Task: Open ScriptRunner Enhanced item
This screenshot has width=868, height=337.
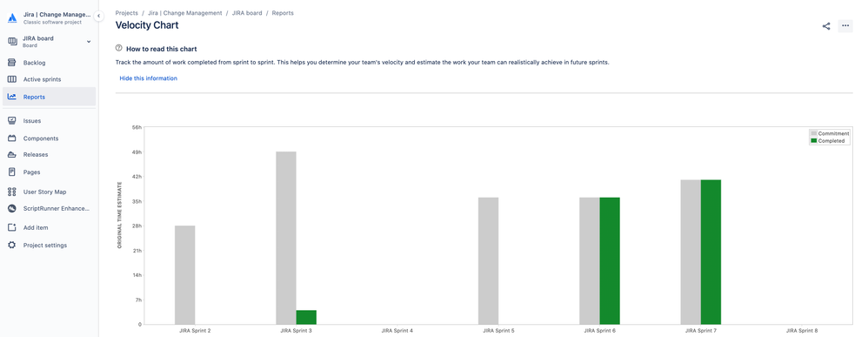Action: (x=57, y=209)
